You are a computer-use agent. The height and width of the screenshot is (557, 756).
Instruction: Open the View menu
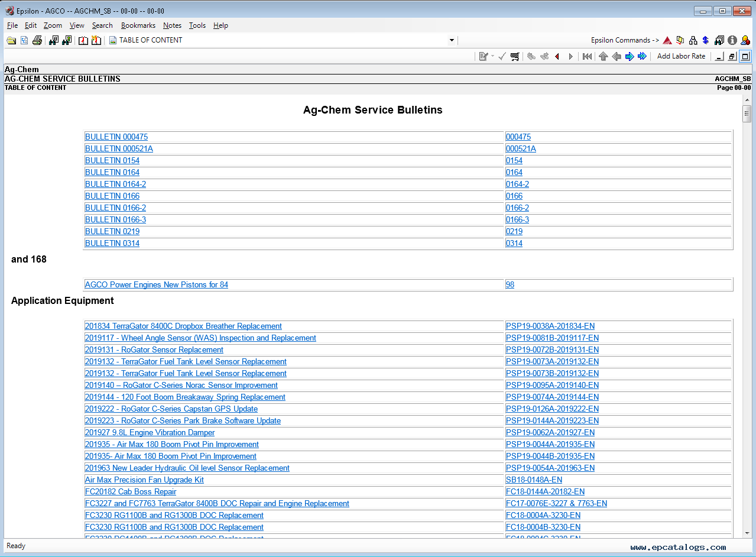(x=77, y=25)
